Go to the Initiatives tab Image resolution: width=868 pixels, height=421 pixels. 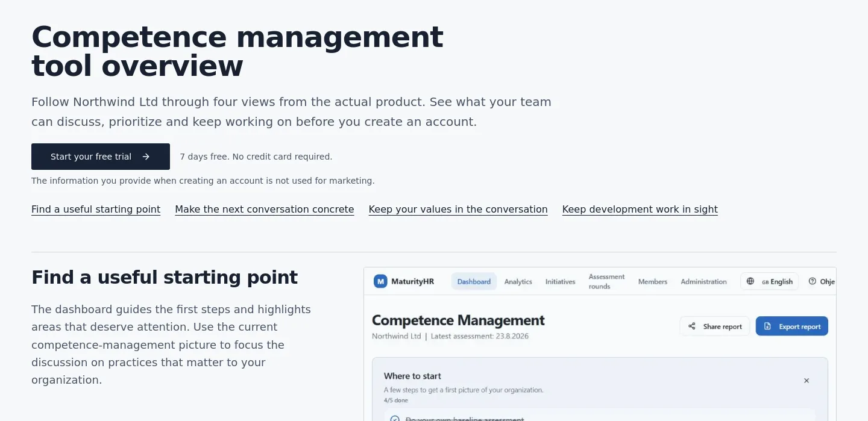[x=561, y=281]
